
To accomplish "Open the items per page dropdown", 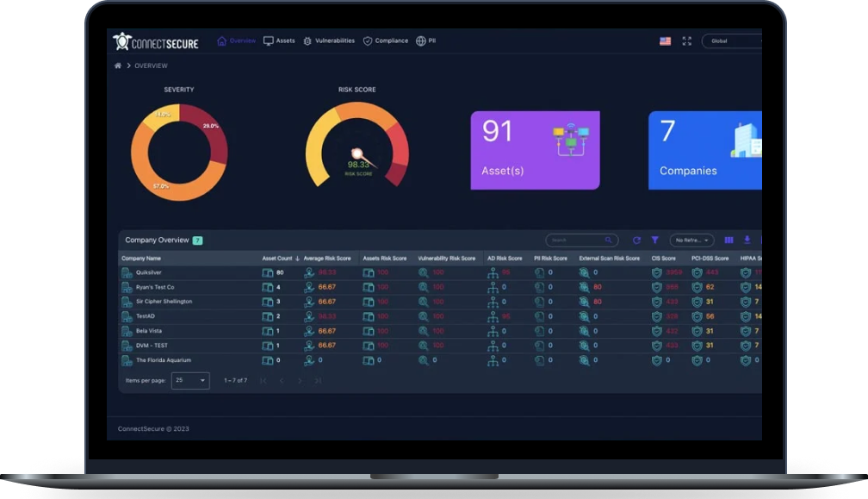I will point(190,380).
